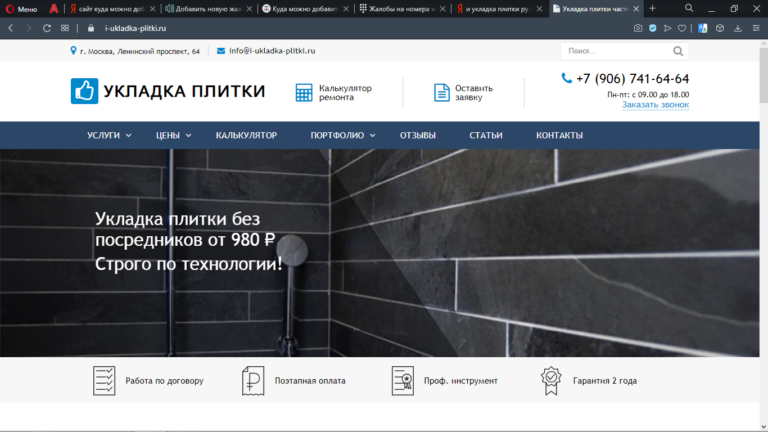Screen dimensions: 768x432
Task: Click Заказать звонок link
Action: pyautogui.click(x=655, y=105)
